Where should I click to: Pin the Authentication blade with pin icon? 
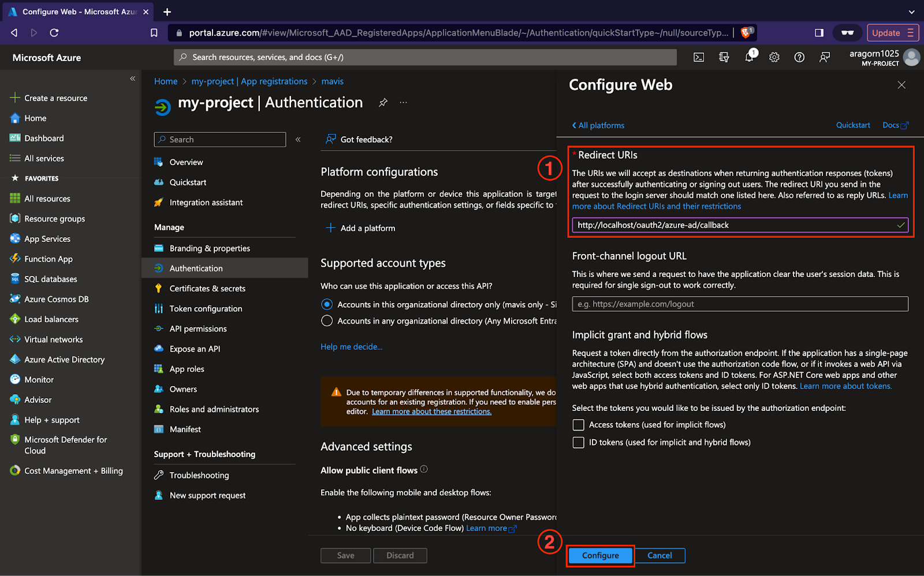click(383, 103)
